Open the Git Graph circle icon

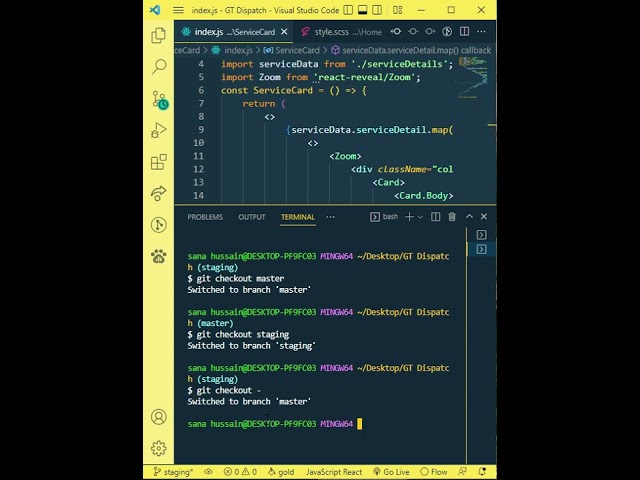158,224
